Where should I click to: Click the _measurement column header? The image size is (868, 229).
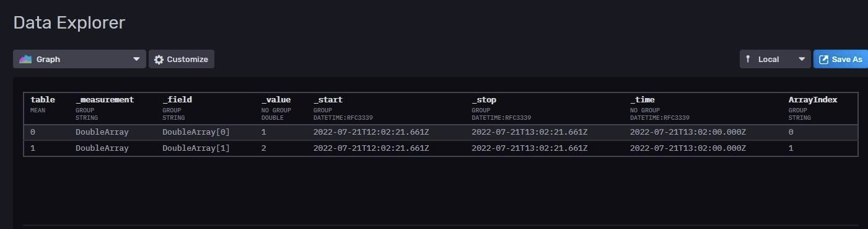(105, 100)
